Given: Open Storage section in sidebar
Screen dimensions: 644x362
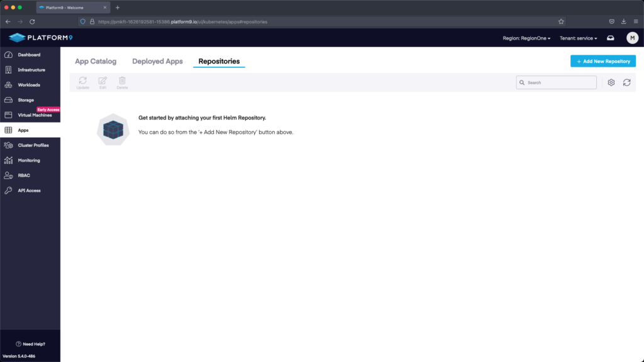Looking at the screenshot, I should (30, 100).
